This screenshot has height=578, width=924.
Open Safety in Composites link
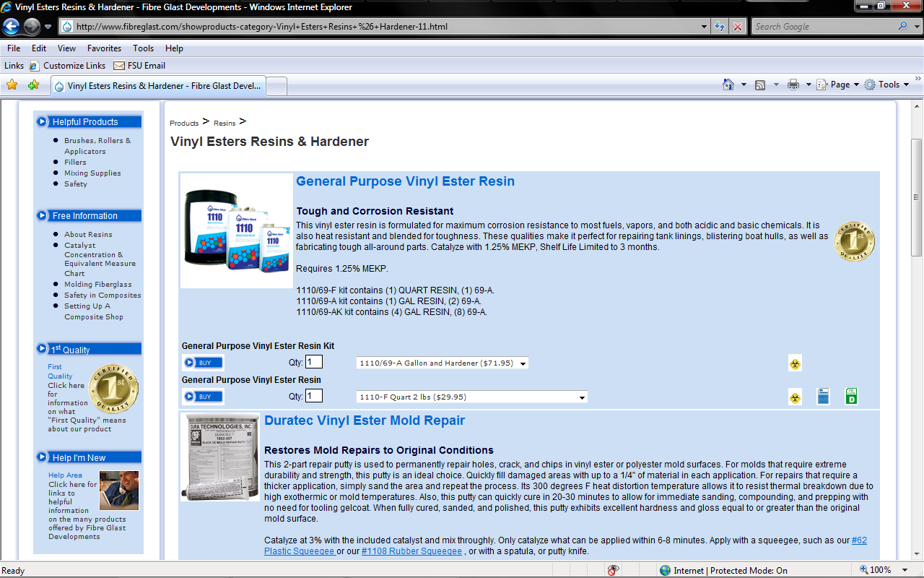point(103,296)
